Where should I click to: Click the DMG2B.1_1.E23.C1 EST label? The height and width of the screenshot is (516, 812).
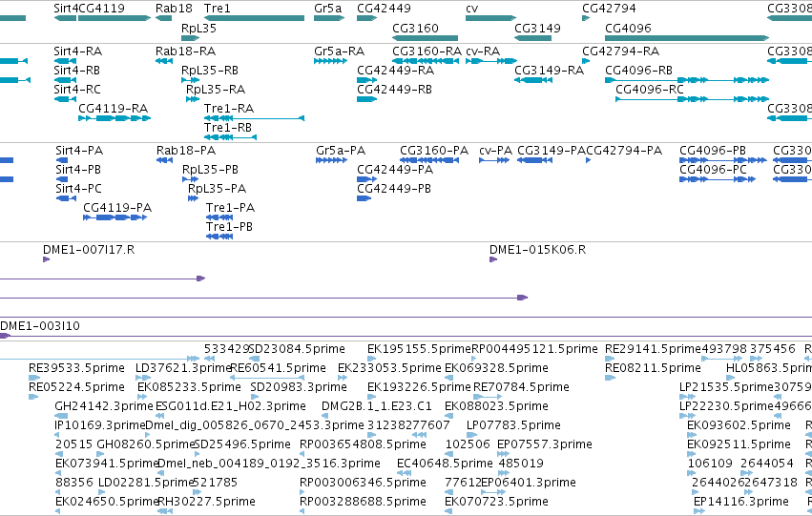377,406
